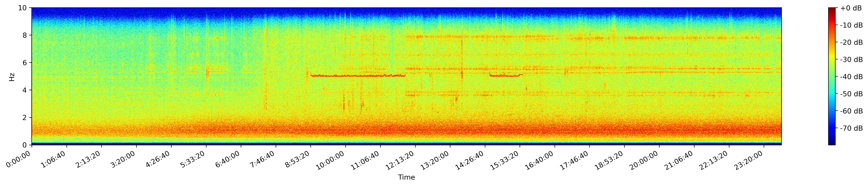The height and width of the screenshot is (186, 868).
Task: Click the -70 dB colorbar label
Action: [852, 128]
